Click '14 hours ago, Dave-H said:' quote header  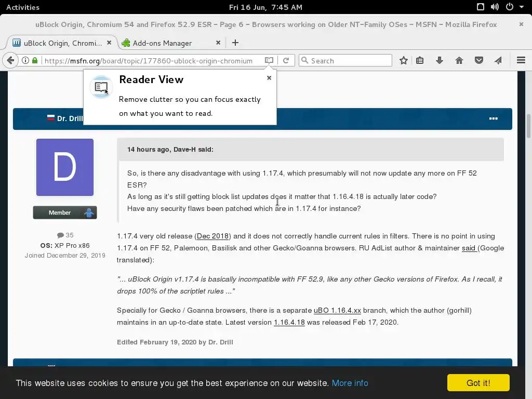pyautogui.click(x=170, y=149)
